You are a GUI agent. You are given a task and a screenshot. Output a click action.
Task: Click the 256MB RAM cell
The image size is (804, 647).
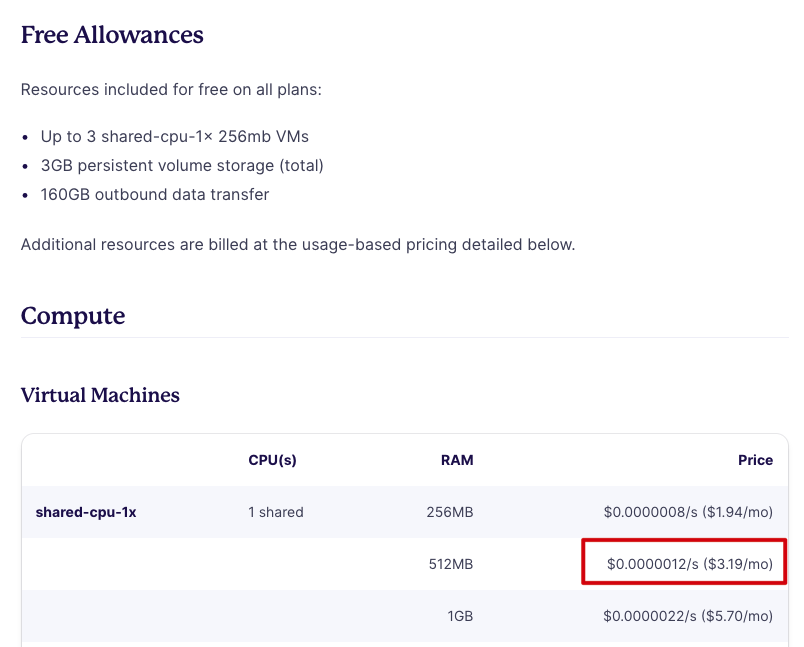click(x=450, y=512)
